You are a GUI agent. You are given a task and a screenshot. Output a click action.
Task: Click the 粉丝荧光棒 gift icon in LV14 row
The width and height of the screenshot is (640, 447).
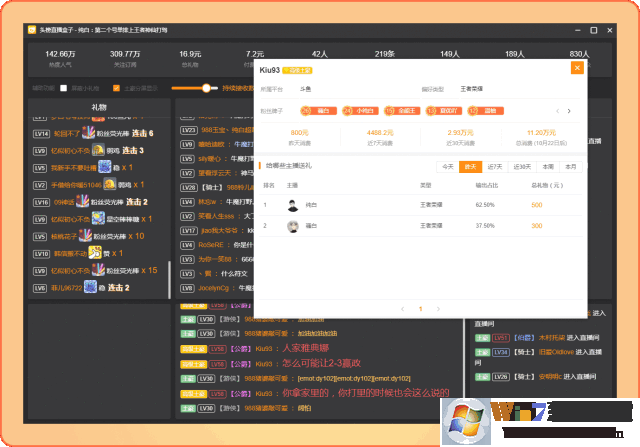[x=89, y=133]
